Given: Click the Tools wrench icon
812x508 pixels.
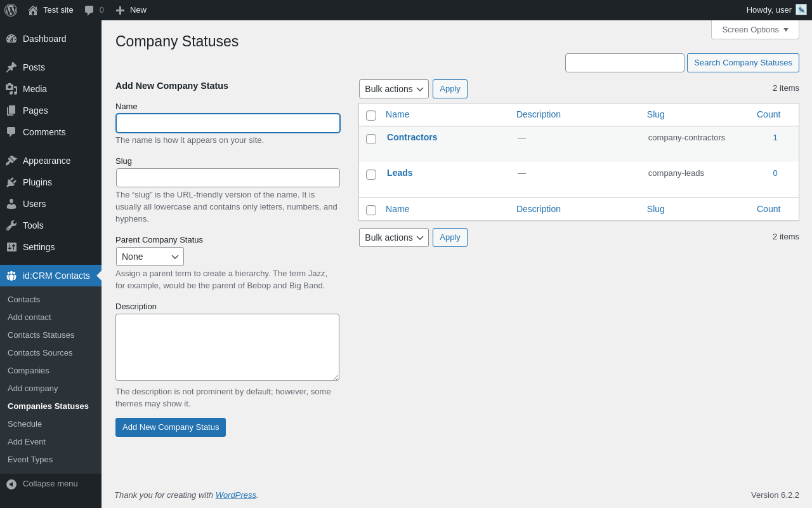Looking at the screenshot, I should click(x=11, y=225).
